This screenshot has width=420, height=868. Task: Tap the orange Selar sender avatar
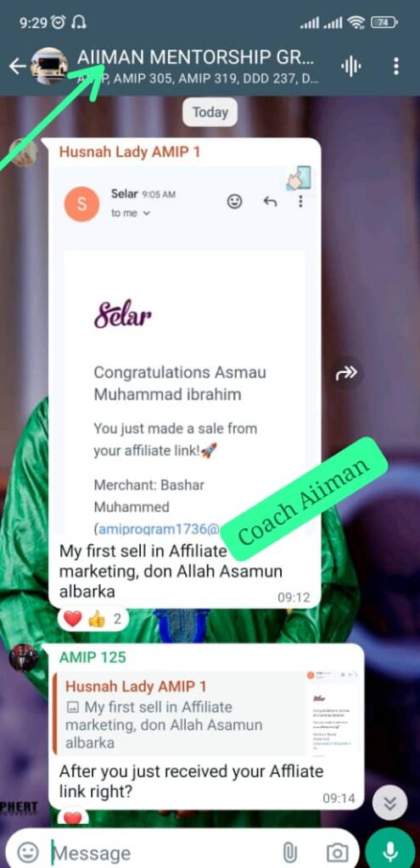(82, 203)
